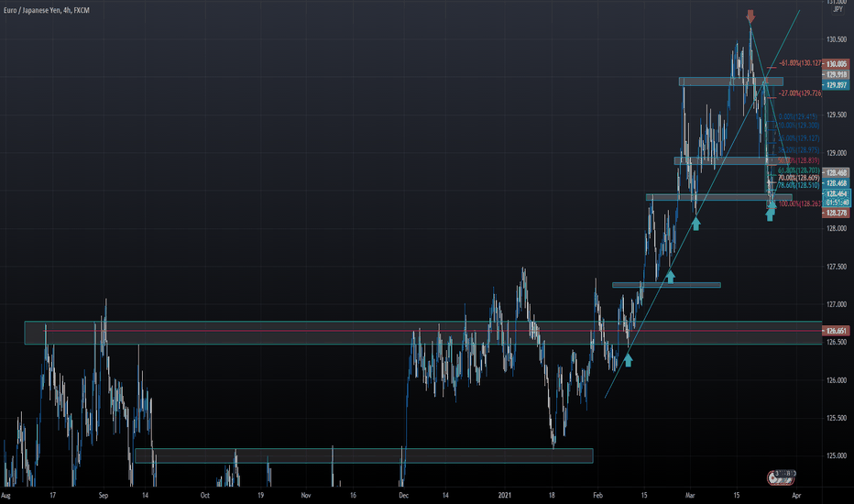854x504 pixels.
Task: Click the 10.00%(129.300) Fibonacci level label
Action: click(x=798, y=126)
